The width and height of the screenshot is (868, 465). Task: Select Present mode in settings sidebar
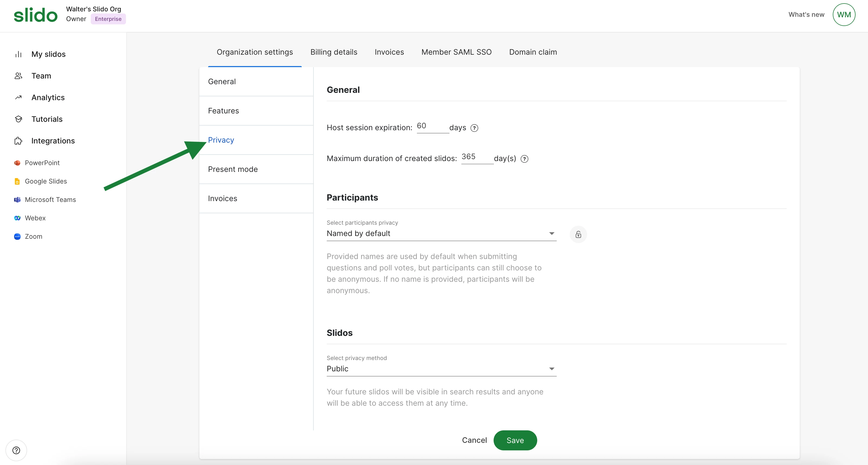pos(233,169)
